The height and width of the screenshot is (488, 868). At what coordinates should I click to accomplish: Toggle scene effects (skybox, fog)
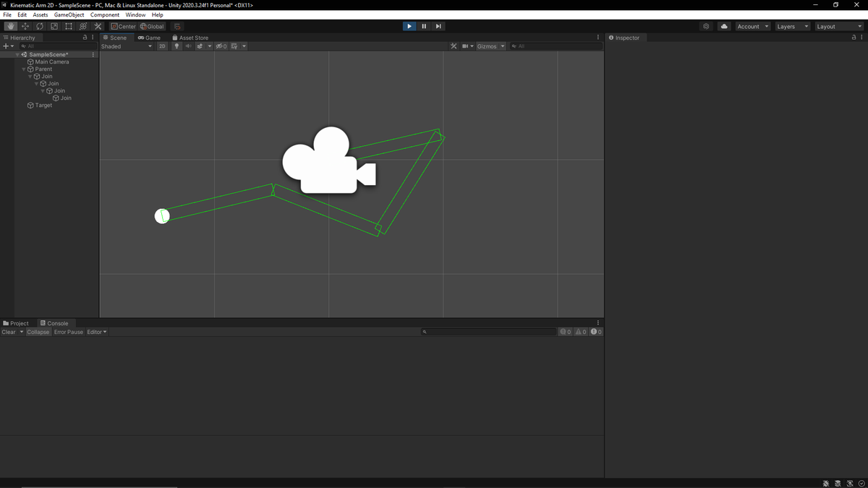click(x=200, y=46)
